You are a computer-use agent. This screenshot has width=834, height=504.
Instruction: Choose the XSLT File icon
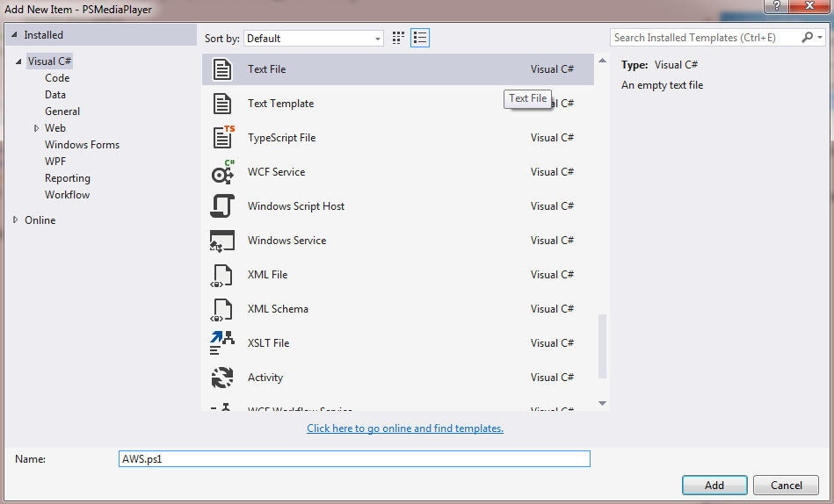pos(222,343)
